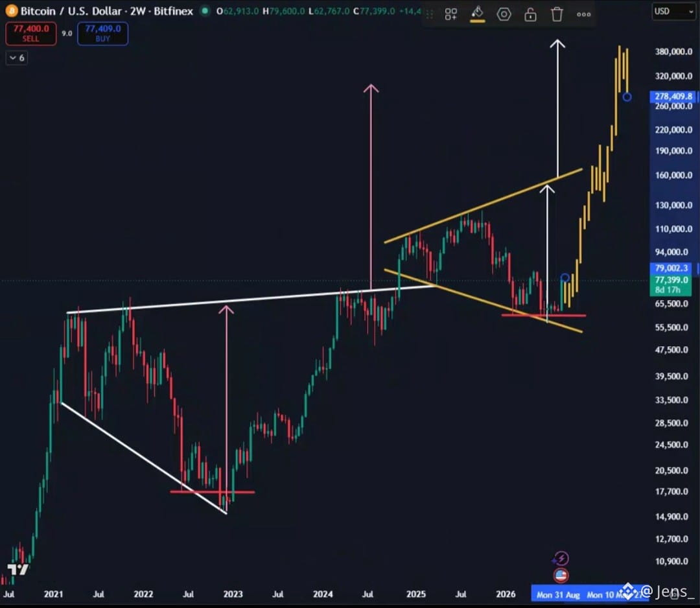The width and height of the screenshot is (700, 608).
Task: Click the Mon 10 date label on time axis
Action: point(601,594)
